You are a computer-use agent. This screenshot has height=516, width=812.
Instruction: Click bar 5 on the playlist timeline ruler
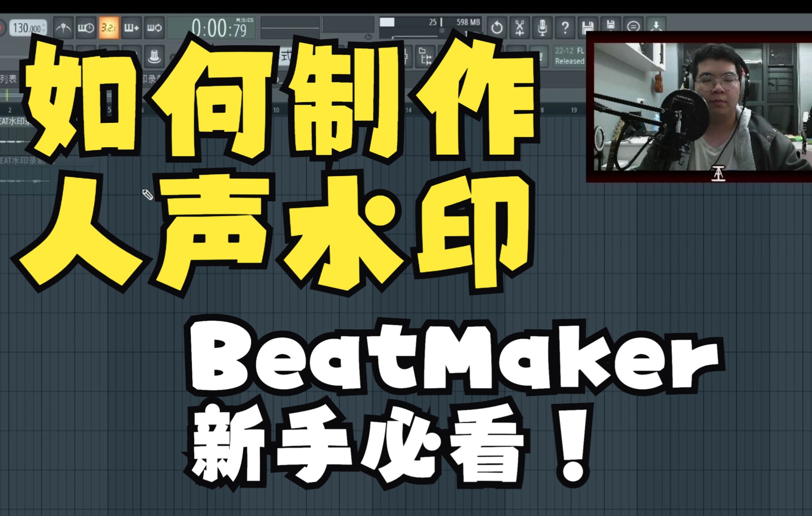coord(109,109)
